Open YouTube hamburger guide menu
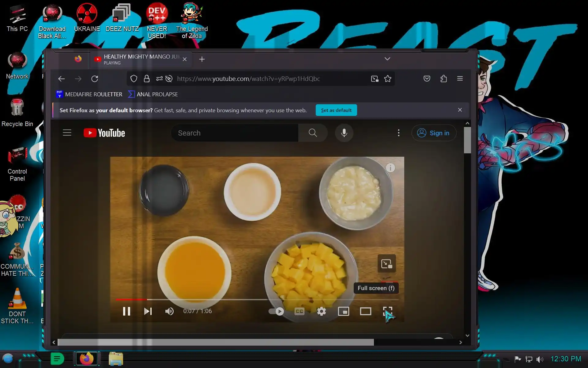The width and height of the screenshot is (588, 368). click(x=67, y=133)
